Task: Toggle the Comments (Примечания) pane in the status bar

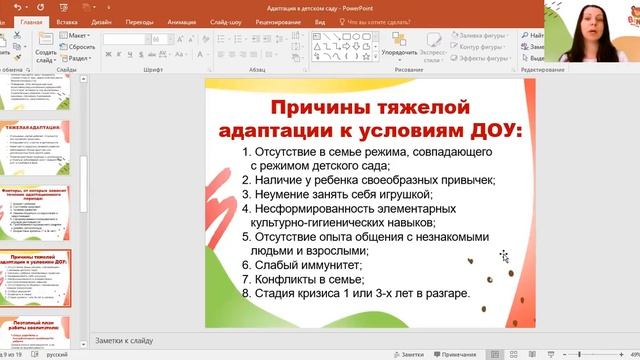Action: (455, 354)
